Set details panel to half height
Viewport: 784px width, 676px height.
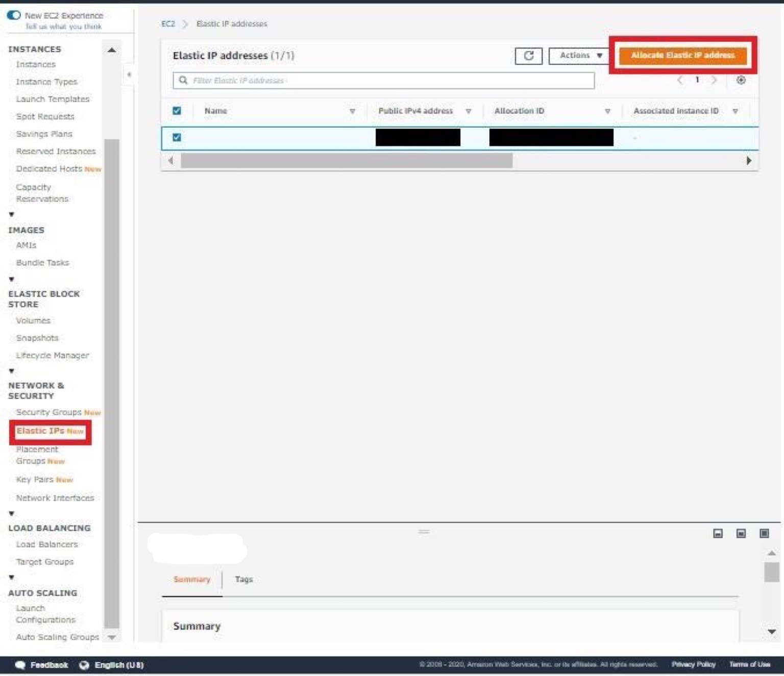coord(741,533)
